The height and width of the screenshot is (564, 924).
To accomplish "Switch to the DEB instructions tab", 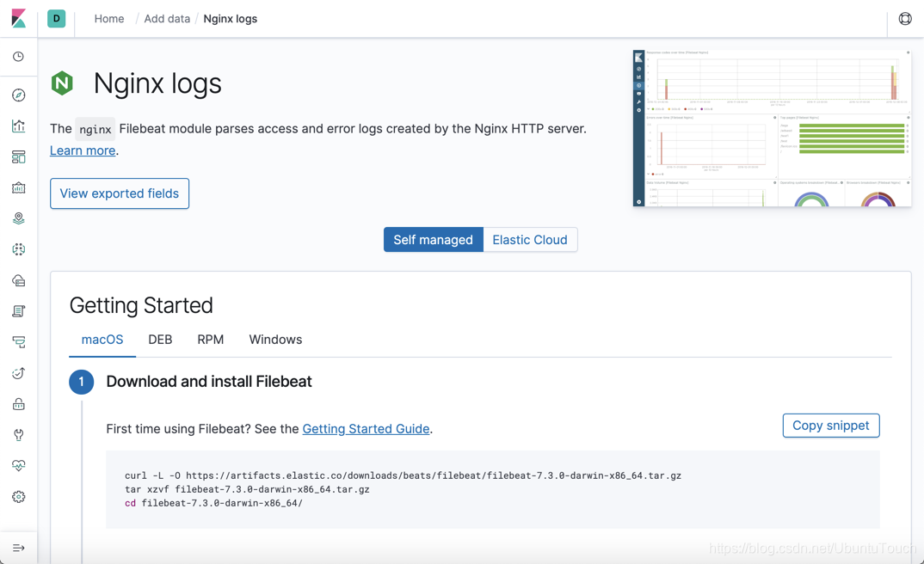I will (x=160, y=340).
